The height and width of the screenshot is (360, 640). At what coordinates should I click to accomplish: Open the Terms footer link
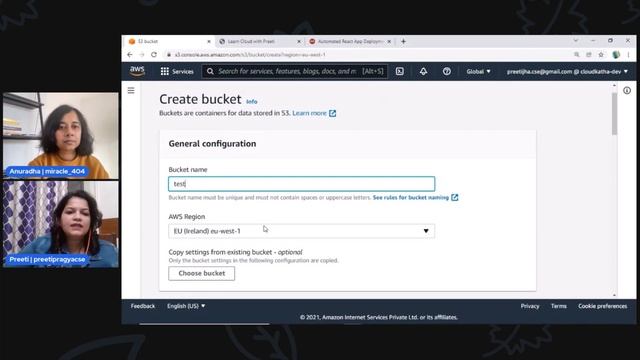tap(558, 306)
